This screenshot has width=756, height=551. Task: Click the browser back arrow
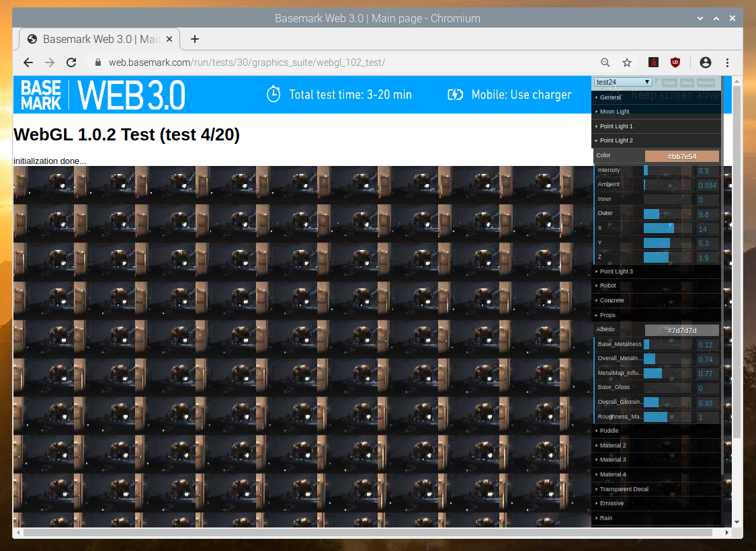28,62
